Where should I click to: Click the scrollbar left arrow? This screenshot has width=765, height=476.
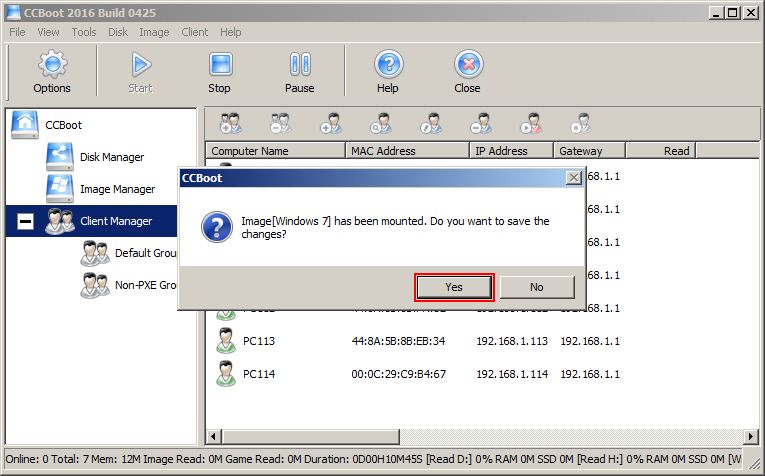pyautogui.click(x=213, y=436)
